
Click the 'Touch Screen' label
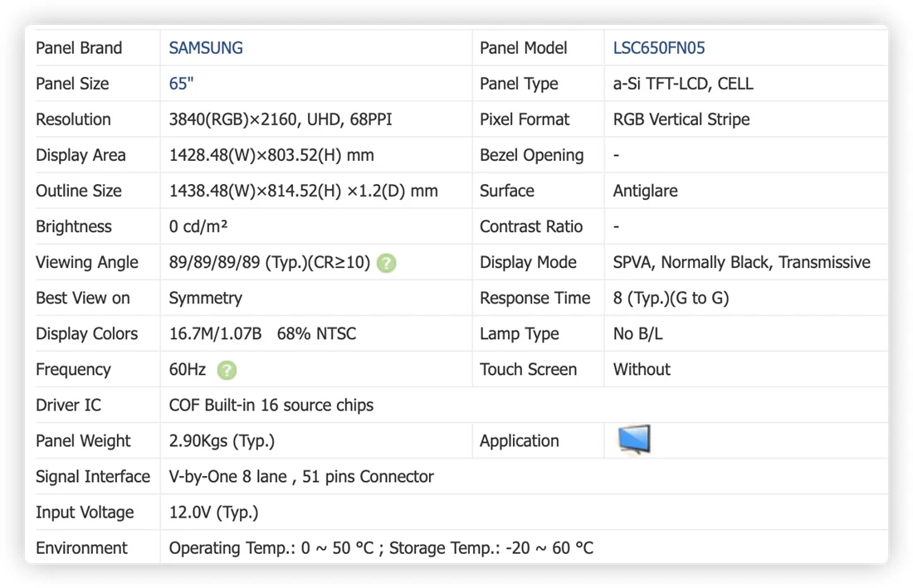pyautogui.click(x=528, y=369)
